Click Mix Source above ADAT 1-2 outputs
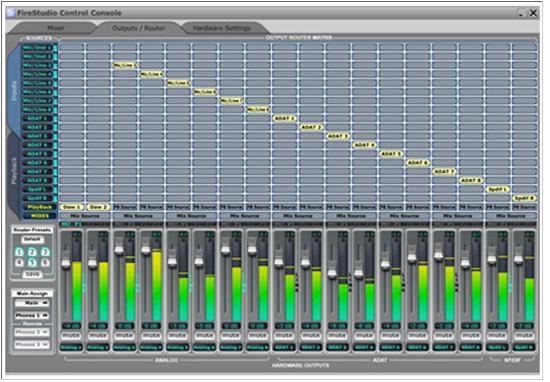Screen dimensions: 550x382 (298, 216)
